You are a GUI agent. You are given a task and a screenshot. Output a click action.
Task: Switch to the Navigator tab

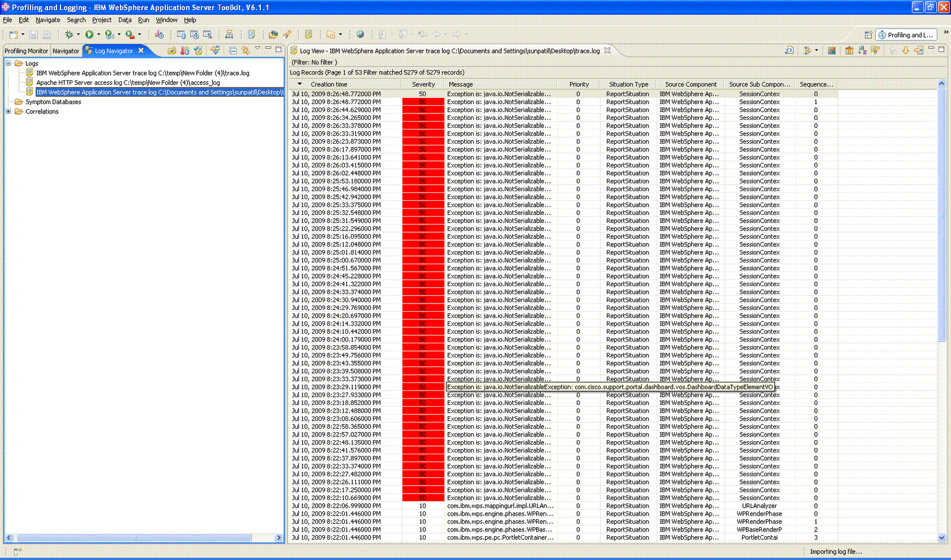(66, 51)
